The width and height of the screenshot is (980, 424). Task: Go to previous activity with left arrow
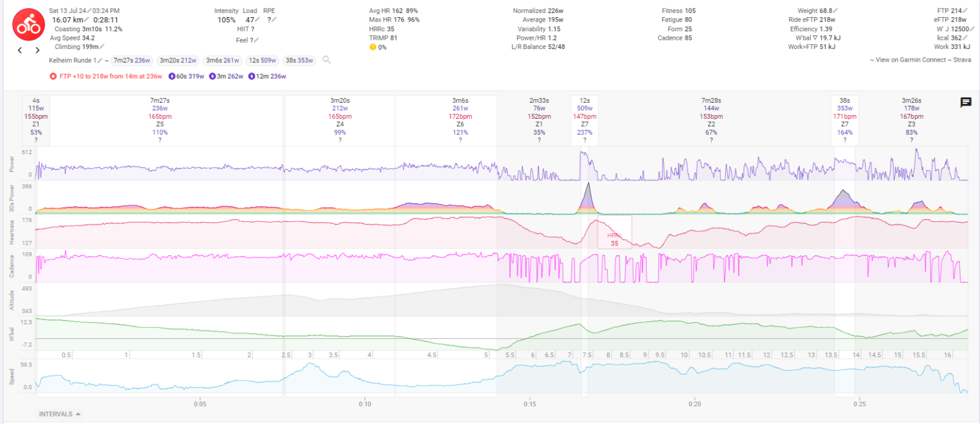pos(20,50)
